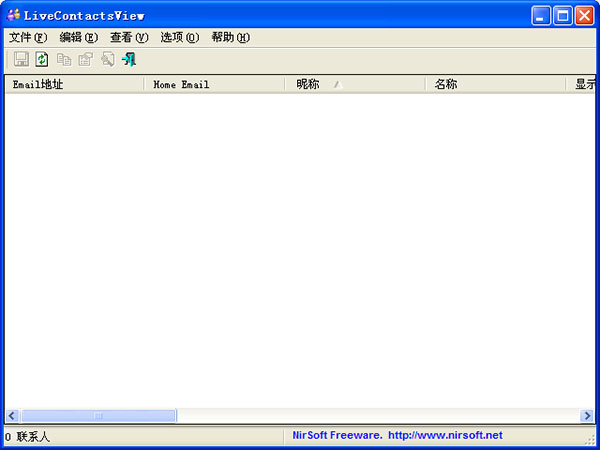
Task: Click the horizontal scrollbar left arrow
Action: [x=12, y=416]
